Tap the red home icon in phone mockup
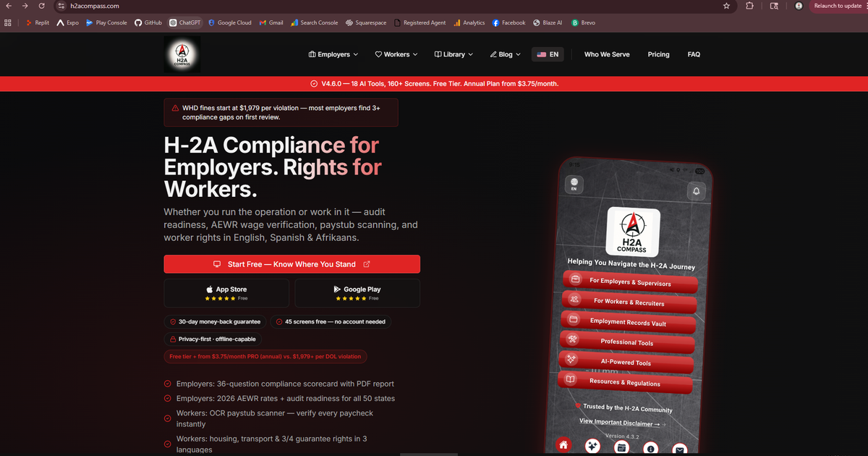The height and width of the screenshot is (456, 868). point(563,445)
